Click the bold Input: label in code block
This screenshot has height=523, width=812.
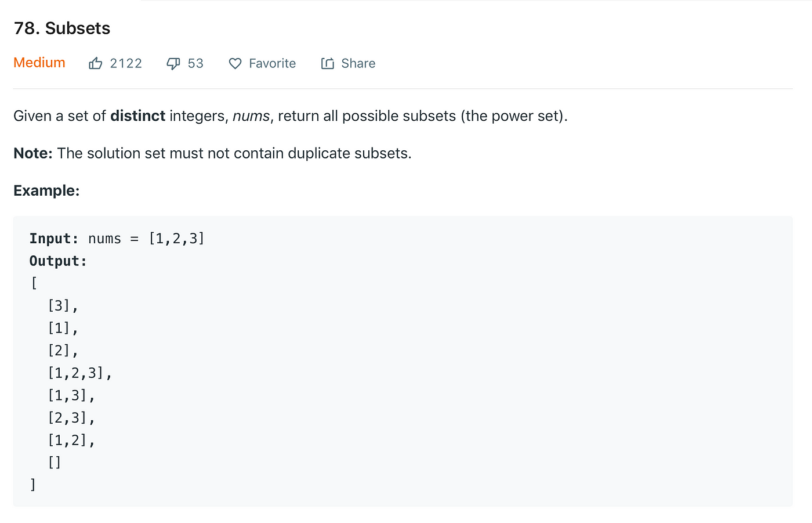click(x=54, y=239)
